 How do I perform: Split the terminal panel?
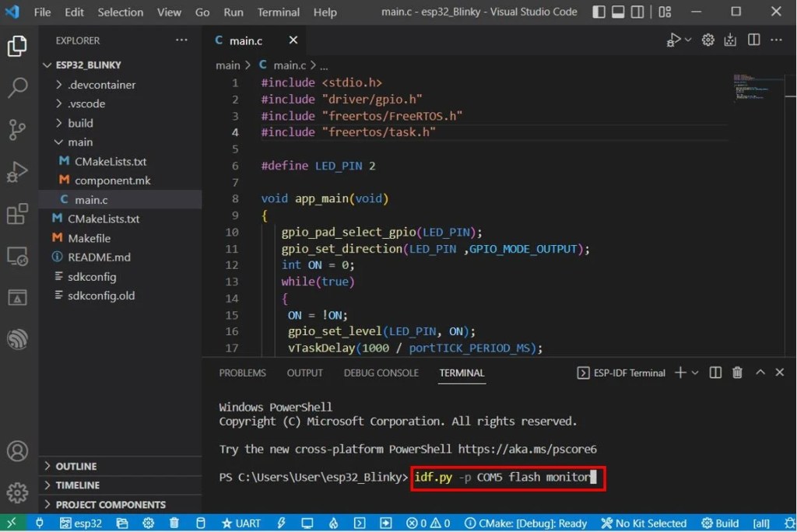[x=714, y=373]
